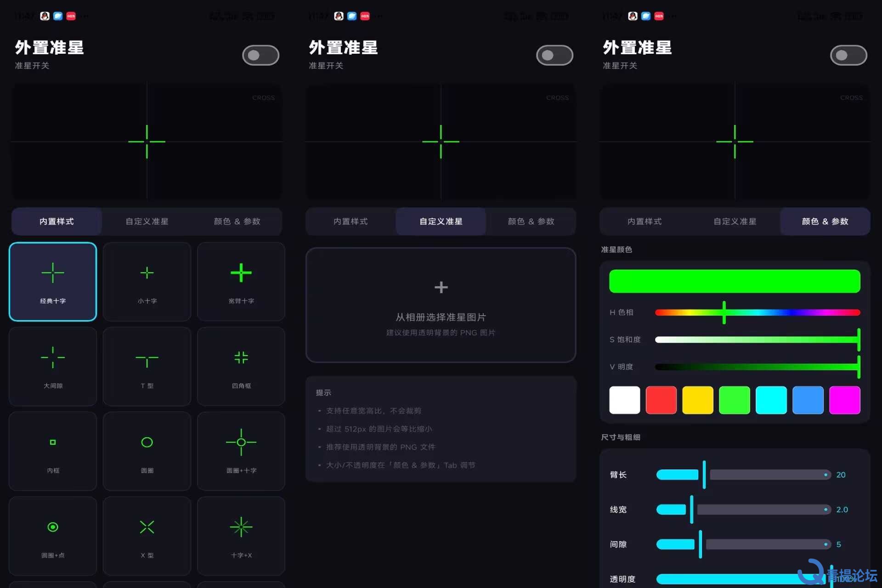
Task: Select the blue color swatch
Action: point(808,400)
